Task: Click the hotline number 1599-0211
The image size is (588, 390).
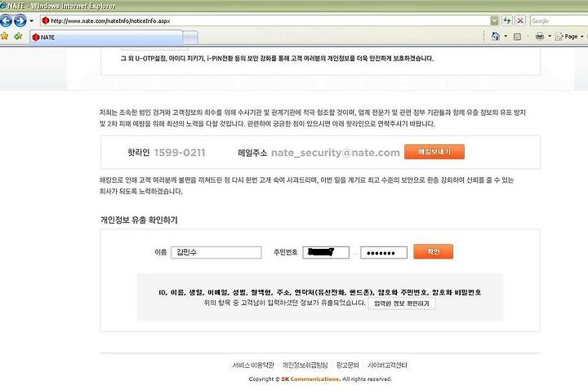Action: [x=180, y=153]
